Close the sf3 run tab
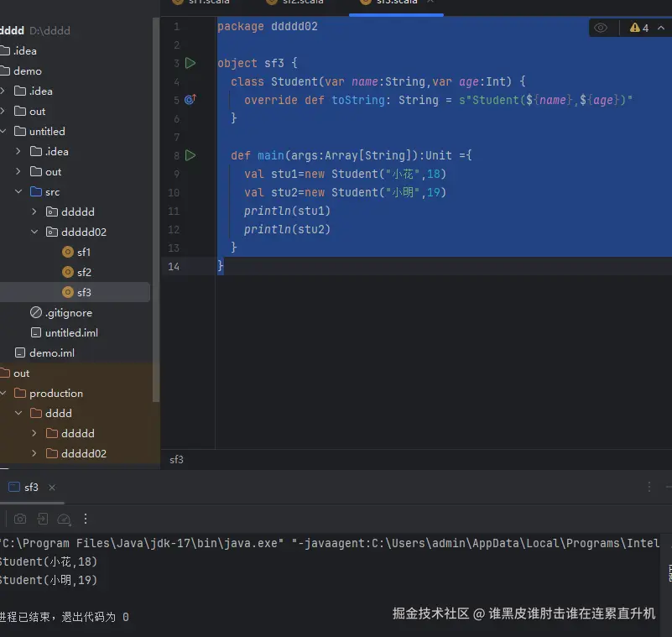The width and height of the screenshot is (672, 637). 52,488
